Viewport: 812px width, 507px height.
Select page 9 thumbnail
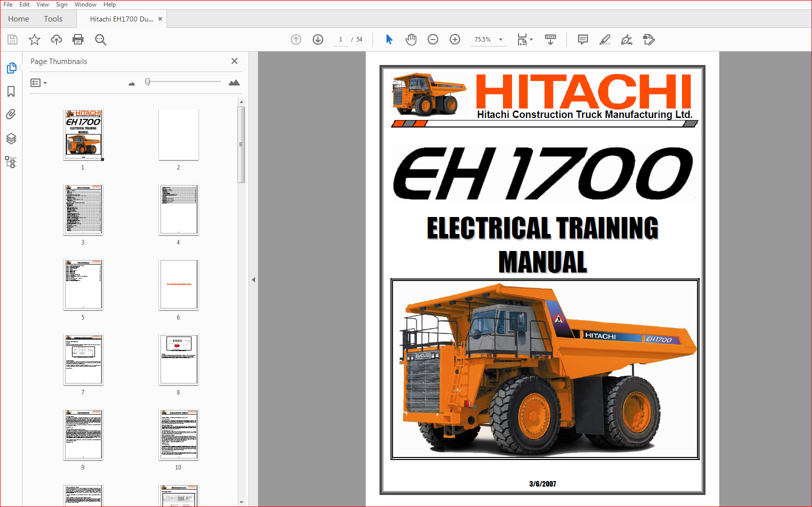tap(83, 434)
